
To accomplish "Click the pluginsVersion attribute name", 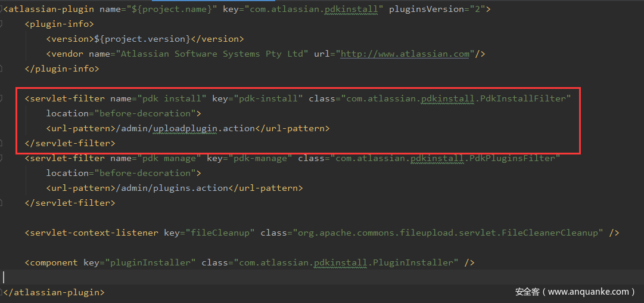I will 427,9.
